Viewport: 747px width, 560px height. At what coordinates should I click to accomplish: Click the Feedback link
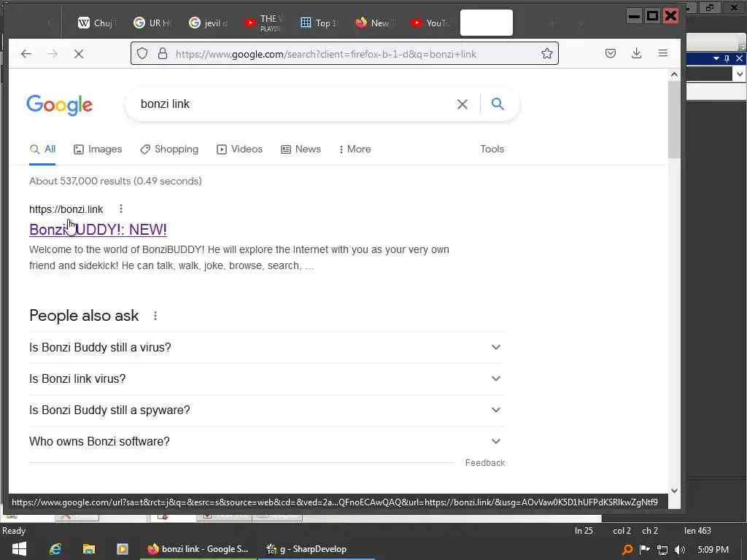pos(485,463)
